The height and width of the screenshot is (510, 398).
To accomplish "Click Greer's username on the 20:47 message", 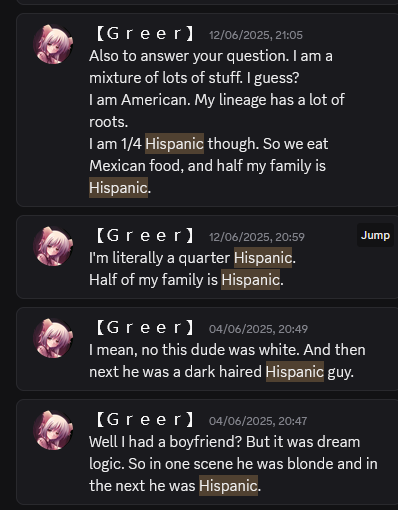I will coord(145,420).
